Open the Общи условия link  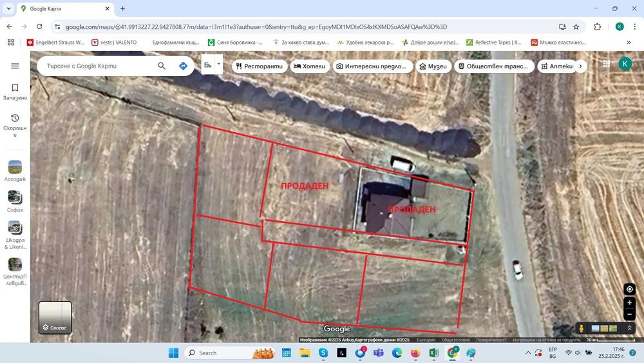pyautogui.click(x=455, y=340)
